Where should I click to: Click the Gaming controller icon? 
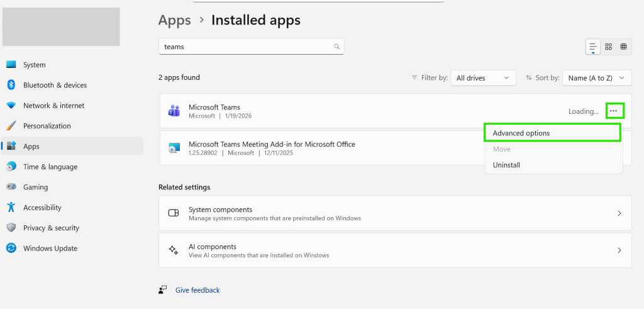[x=11, y=187]
